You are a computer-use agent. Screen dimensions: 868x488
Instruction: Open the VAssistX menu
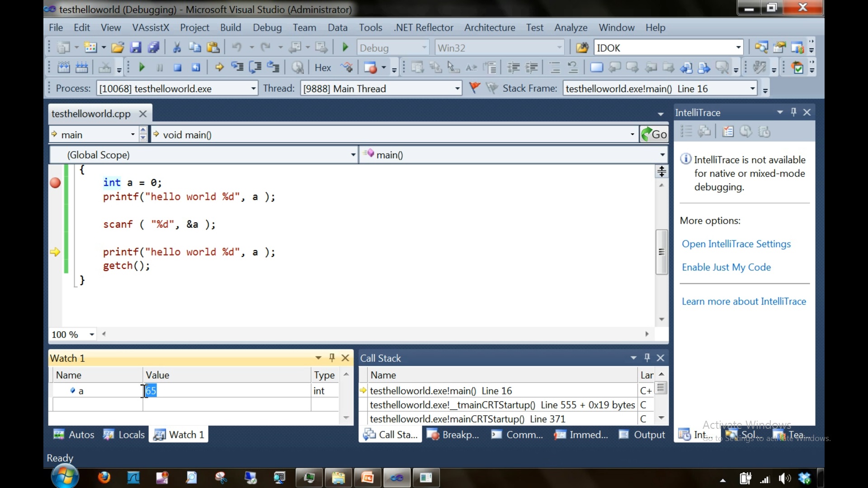click(x=151, y=28)
